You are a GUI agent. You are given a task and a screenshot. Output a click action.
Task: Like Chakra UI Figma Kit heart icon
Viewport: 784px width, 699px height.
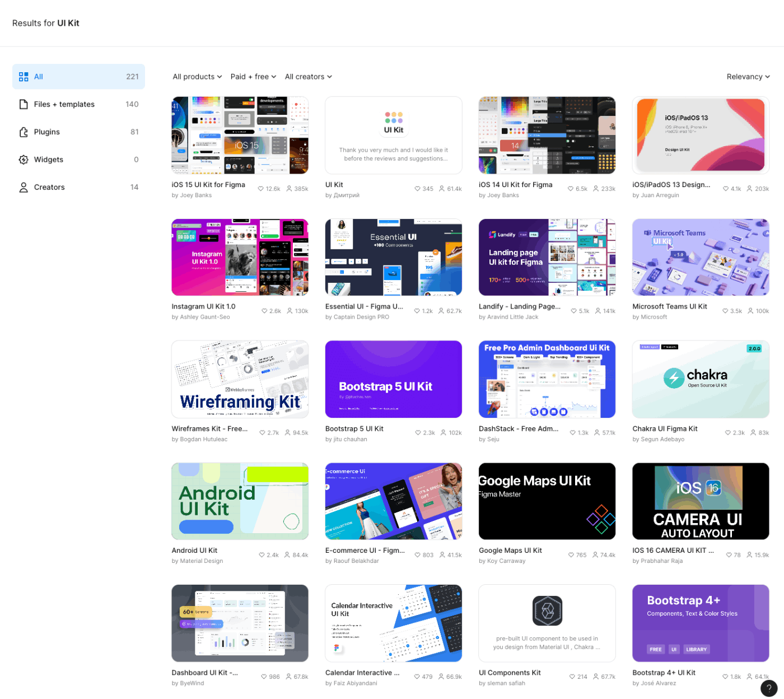[728, 433]
